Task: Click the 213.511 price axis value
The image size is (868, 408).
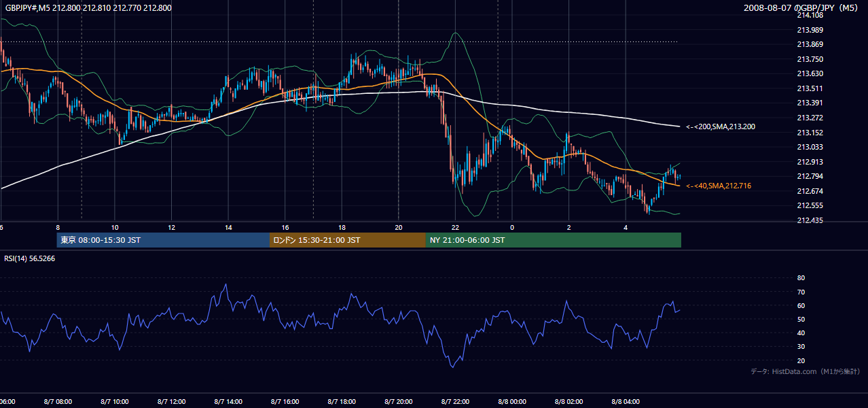Action: (809, 88)
